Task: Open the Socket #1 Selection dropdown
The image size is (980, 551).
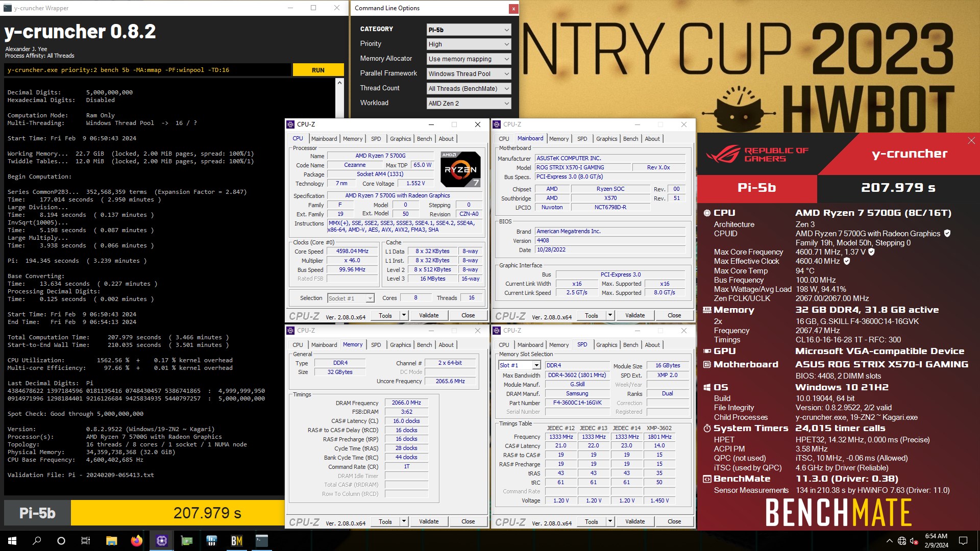Action: (351, 298)
